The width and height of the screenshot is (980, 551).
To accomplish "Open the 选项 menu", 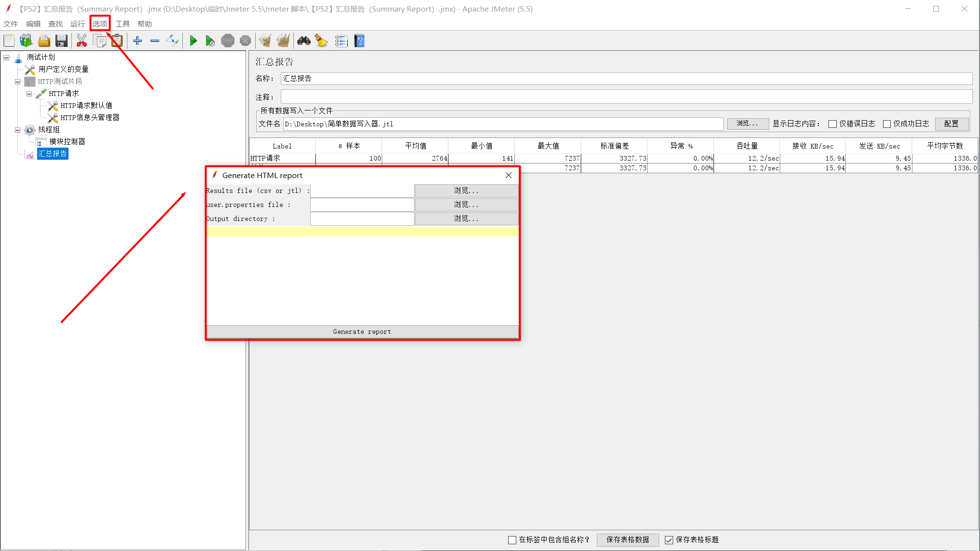I will (x=100, y=24).
